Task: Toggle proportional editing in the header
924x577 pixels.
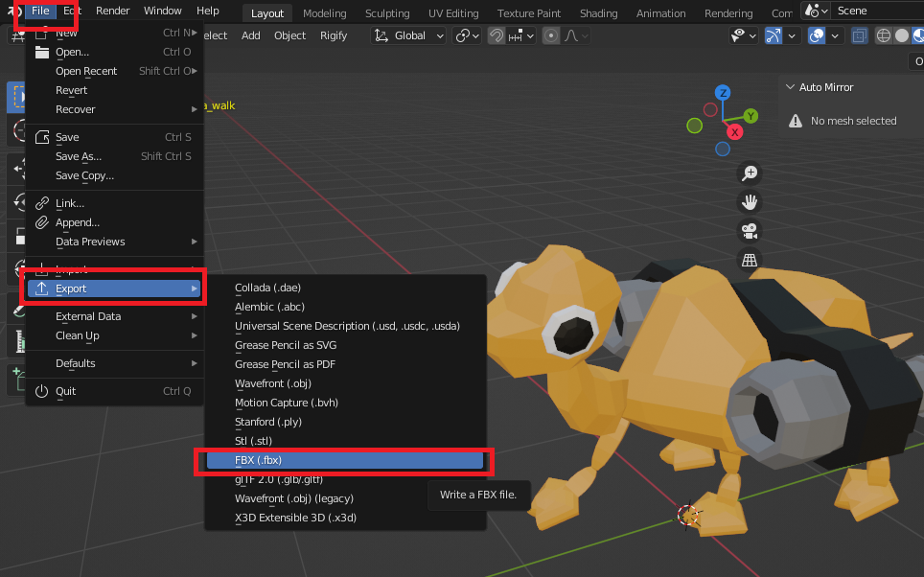Action: pos(551,35)
